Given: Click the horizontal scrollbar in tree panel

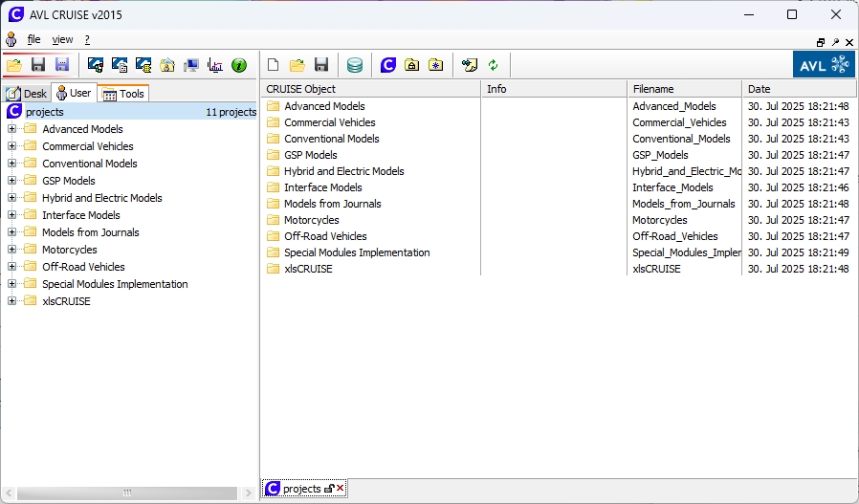Looking at the screenshot, I should [x=127, y=493].
